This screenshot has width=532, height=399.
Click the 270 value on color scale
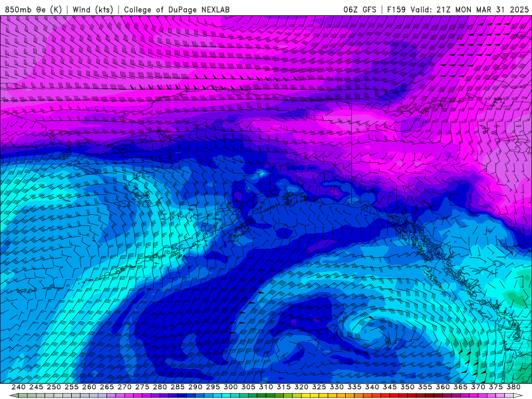(124, 387)
